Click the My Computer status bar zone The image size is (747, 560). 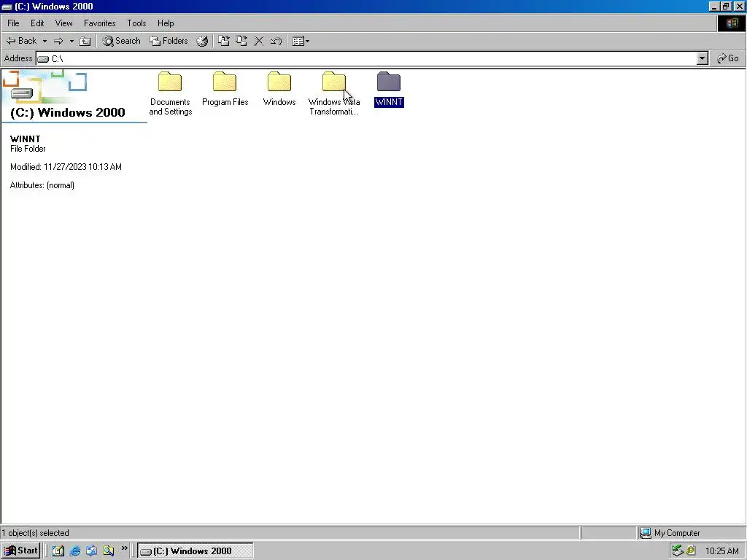691,533
